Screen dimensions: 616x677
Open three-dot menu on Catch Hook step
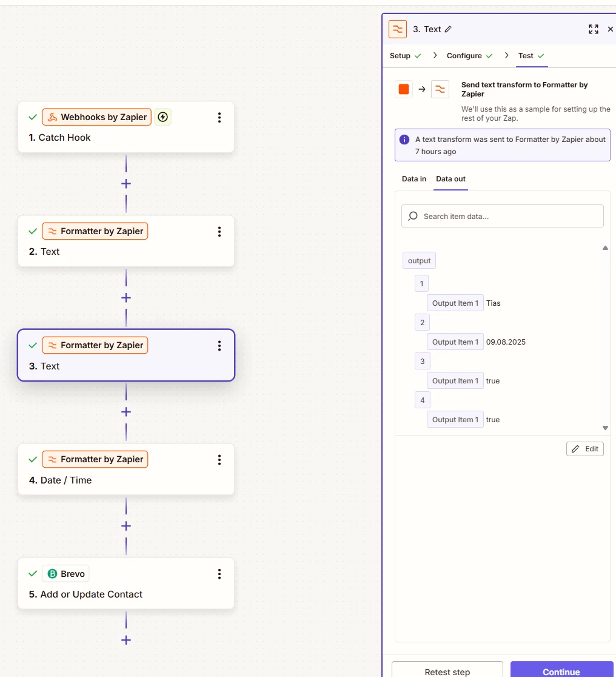click(219, 118)
